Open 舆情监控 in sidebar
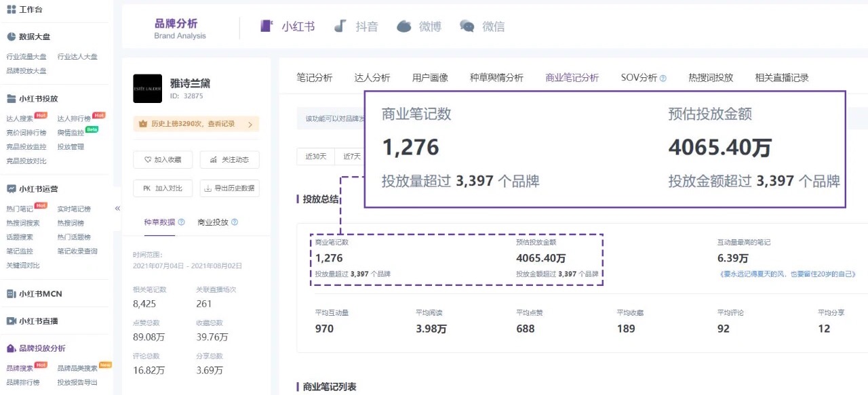The image size is (868, 395). (x=71, y=133)
